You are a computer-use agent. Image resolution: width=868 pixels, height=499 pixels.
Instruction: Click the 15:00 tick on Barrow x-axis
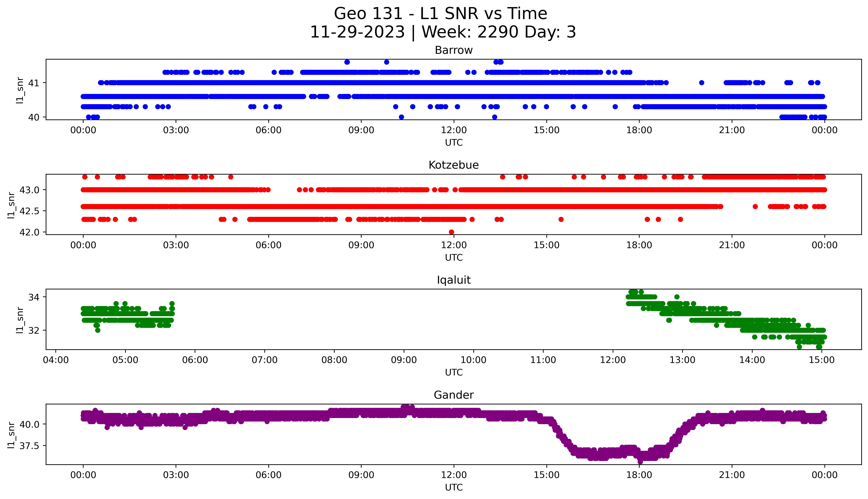547,130
